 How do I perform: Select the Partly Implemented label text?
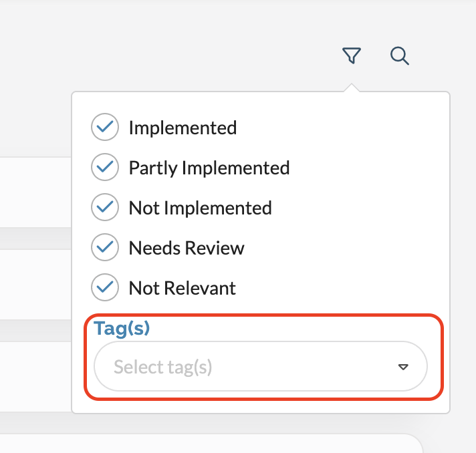pyautogui.click(x=209, y=168)
